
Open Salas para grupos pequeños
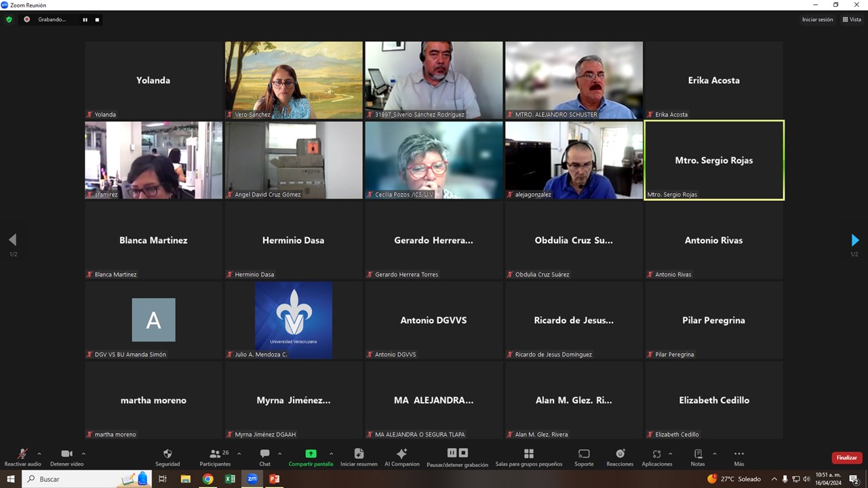(x=529, y=454)
